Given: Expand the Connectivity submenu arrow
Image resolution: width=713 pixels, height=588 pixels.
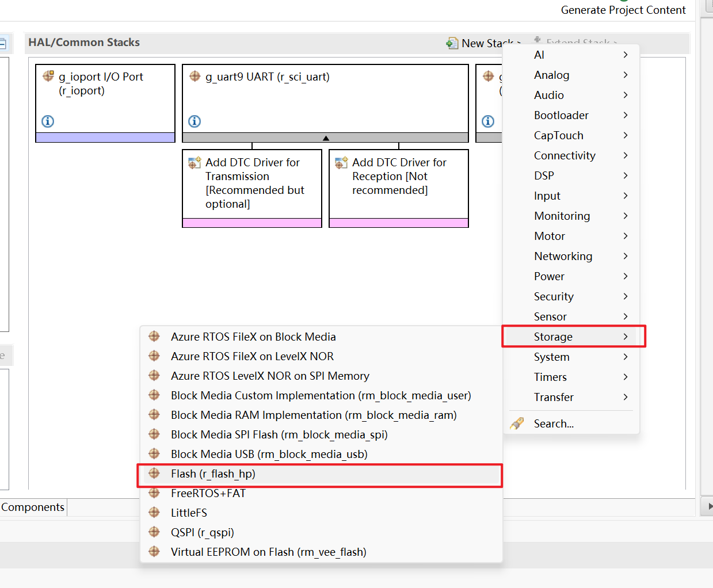Looking at the screenshot, I should pyautogui.click(x=626, y=155).
